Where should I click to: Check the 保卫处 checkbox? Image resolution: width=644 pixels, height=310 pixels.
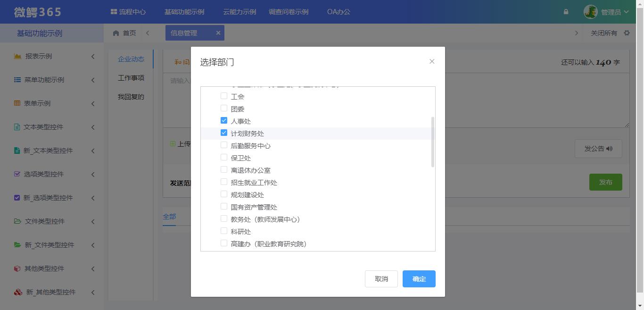pyautogui.click(x=224, y=157)
